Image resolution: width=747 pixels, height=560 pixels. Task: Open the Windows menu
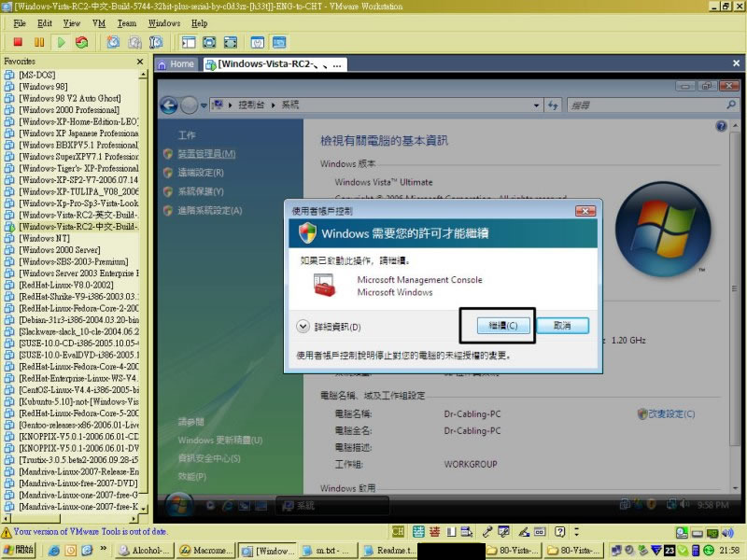pos(164,22)
